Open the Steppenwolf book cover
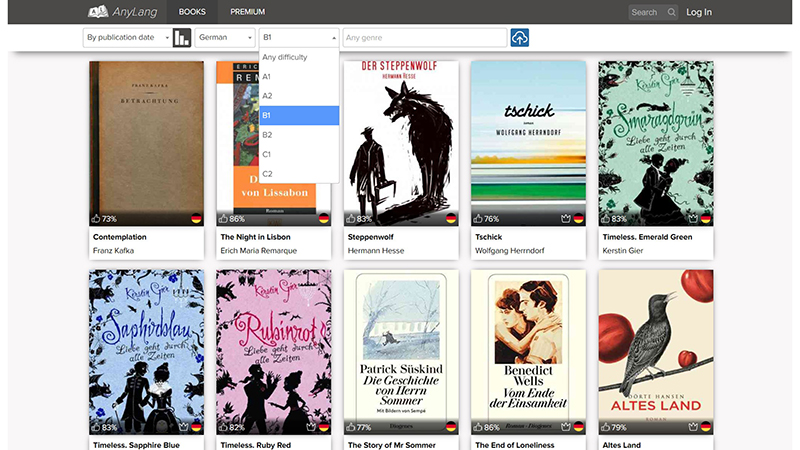The image size is (800, 450). tap(401, 143)
